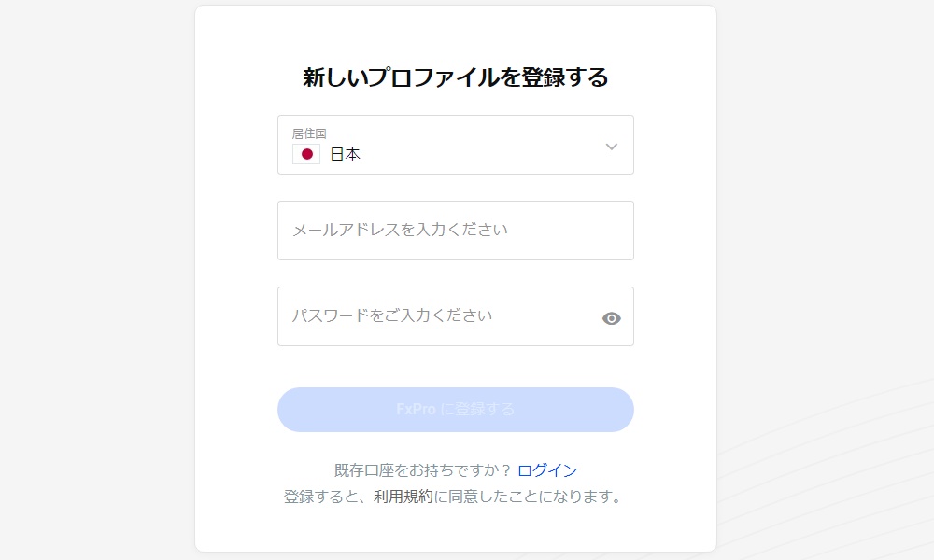Focus the メールアドレス email input field
The image size is (934, 560).
[x=455, y=231]
